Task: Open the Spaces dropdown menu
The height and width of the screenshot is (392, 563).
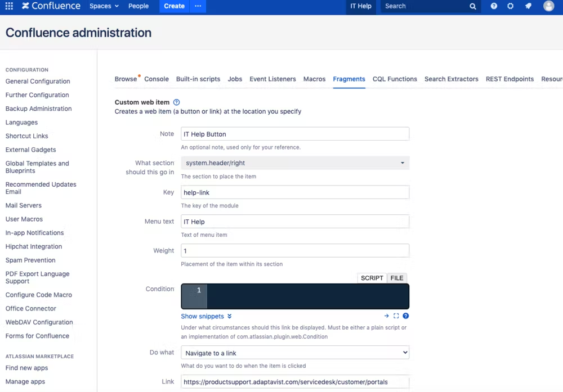Action: (x=104, y=6)
